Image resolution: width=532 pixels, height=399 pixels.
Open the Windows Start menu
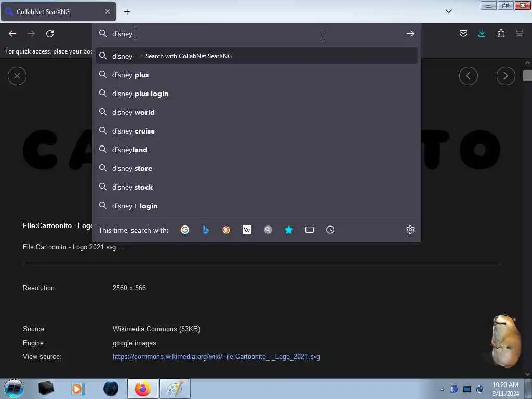tap(14, 389)
